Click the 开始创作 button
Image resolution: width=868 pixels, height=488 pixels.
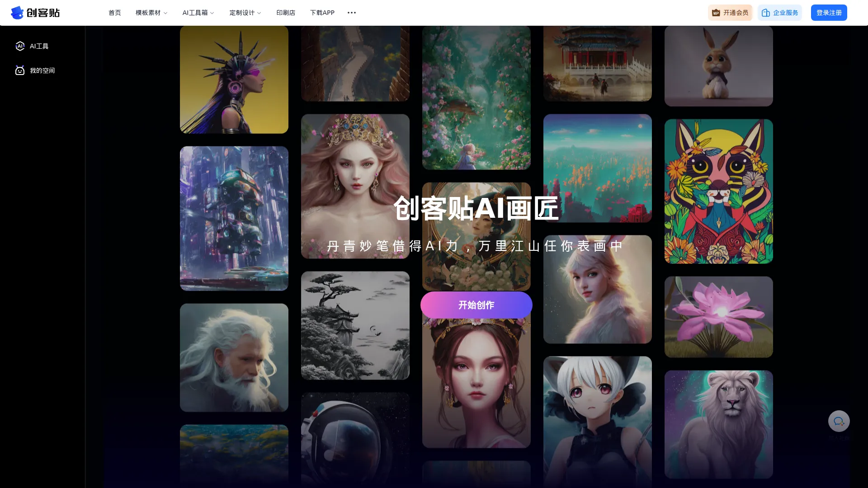[476, 305]
